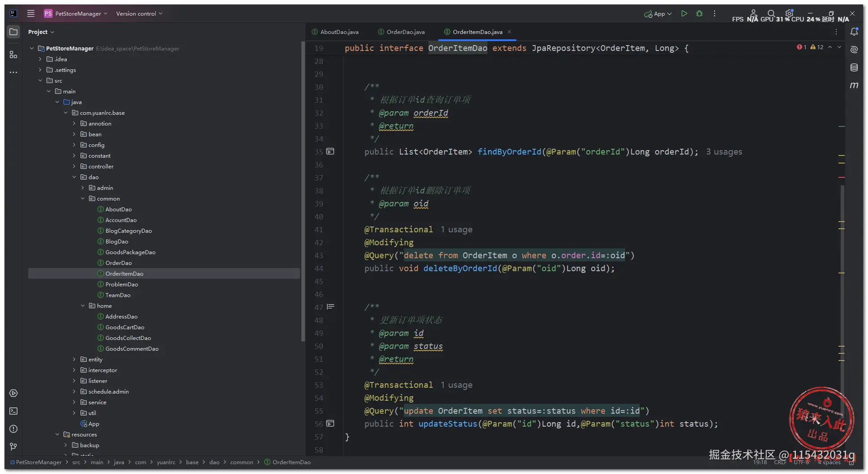Jump to next highlighted problem
The width and height of the screenshot is (868, 474).
pos(839,47)
